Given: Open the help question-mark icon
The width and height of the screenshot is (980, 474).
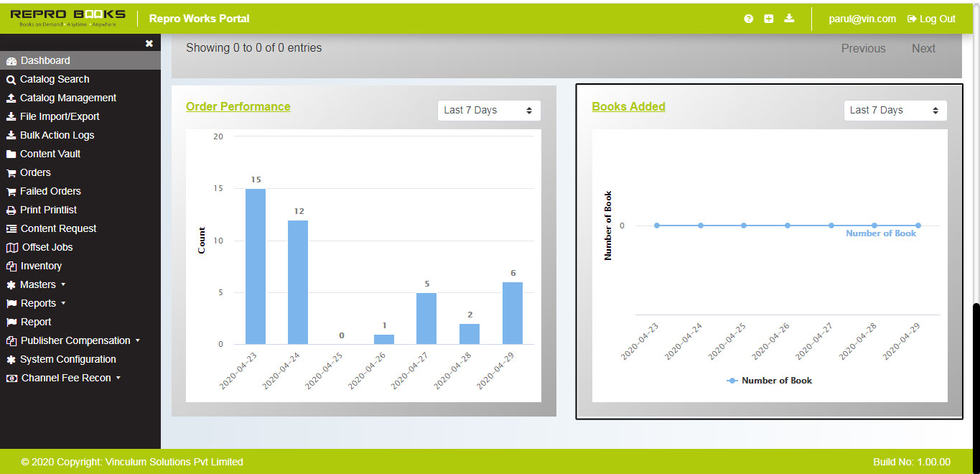Looking at the screenshot, I should point(748,18).
